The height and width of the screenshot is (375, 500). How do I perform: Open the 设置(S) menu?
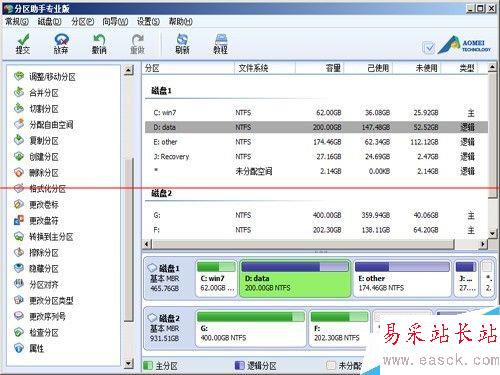148,22
